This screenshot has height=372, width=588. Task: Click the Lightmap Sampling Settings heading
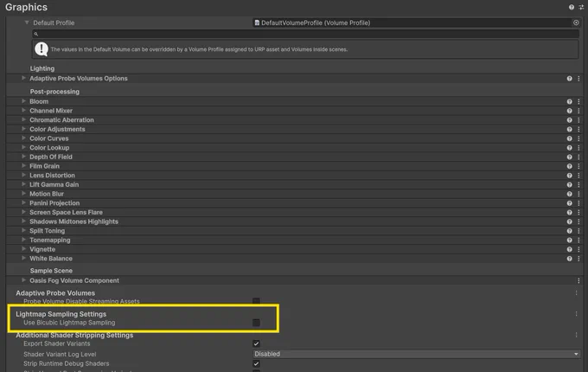(x=61, y=314)
